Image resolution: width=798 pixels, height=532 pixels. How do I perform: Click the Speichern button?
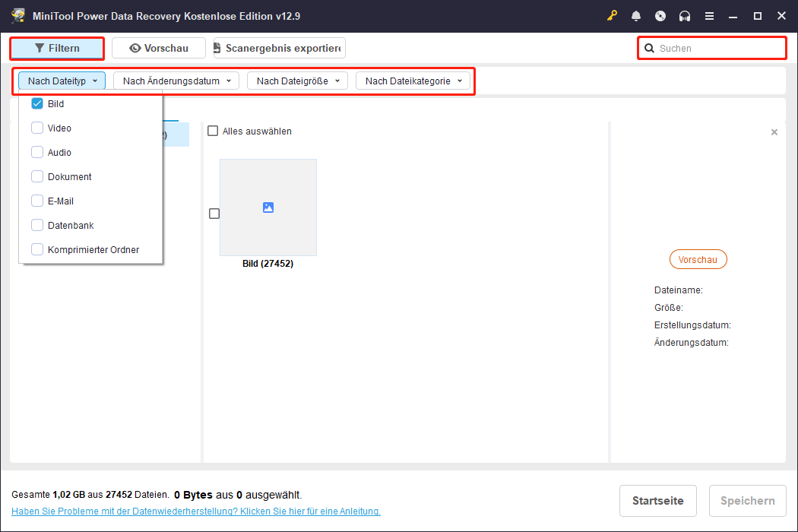coord(747,501)
